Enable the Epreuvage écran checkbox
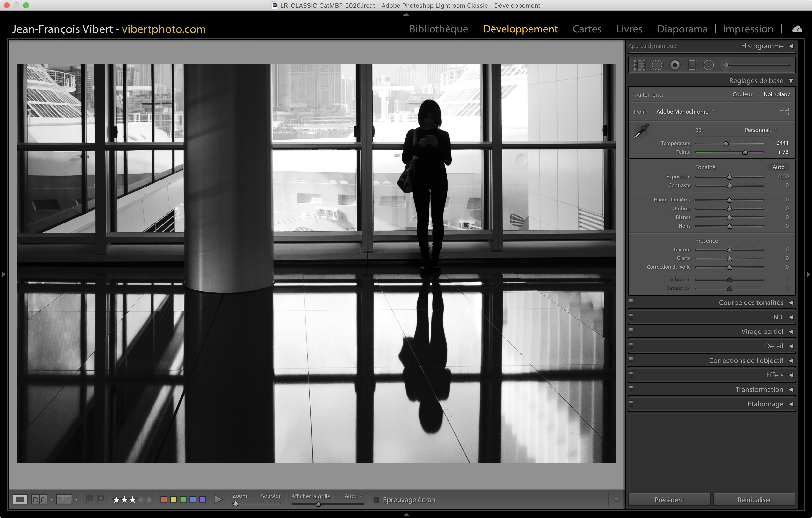The height and width of the screenshot is (518, 812). point(377,499)
